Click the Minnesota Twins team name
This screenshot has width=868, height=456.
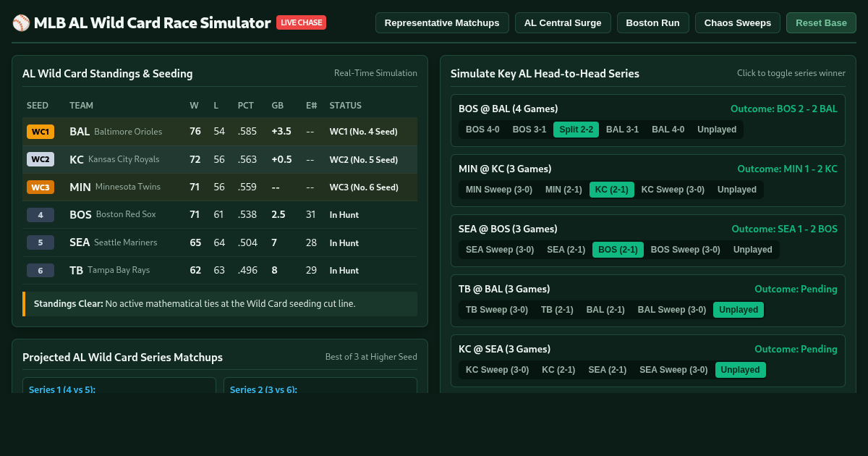tap(128, 187)
